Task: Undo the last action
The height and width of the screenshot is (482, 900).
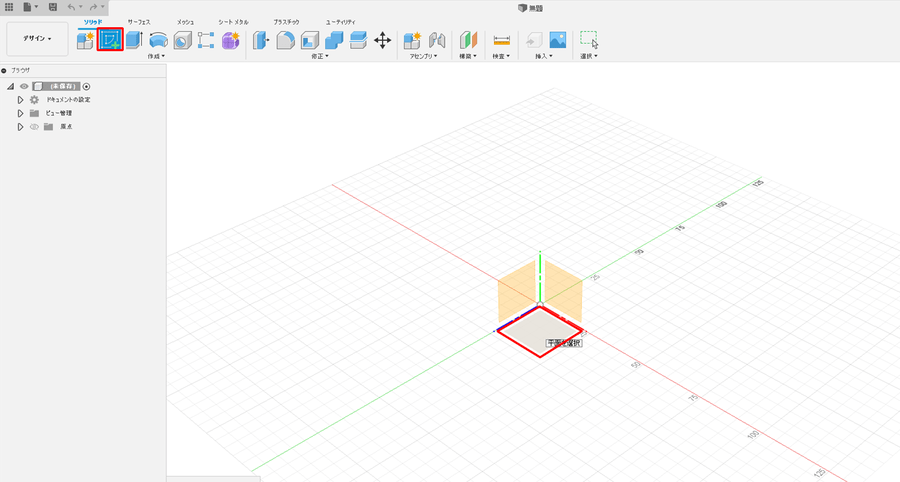Action: pos(71,7)
